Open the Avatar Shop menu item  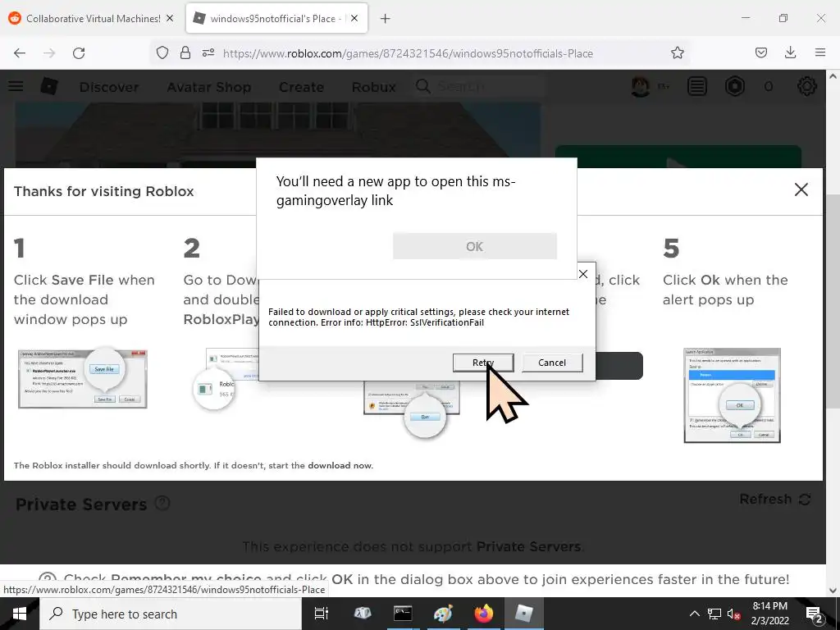coord(209,87)
